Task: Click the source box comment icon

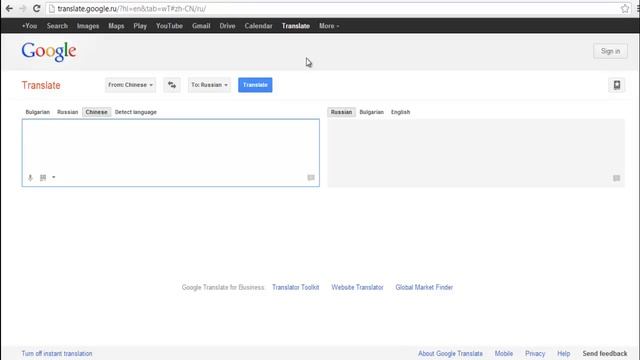Action: tap(311, 178)
